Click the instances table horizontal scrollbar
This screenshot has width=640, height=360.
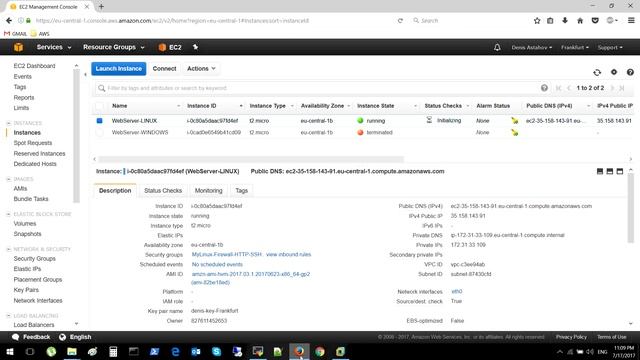(251, 159)
